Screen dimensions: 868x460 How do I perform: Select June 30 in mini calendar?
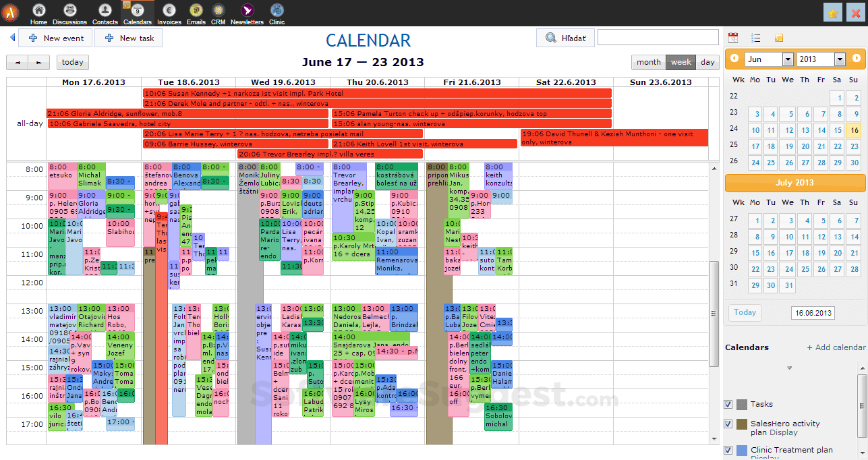[854, 163]
